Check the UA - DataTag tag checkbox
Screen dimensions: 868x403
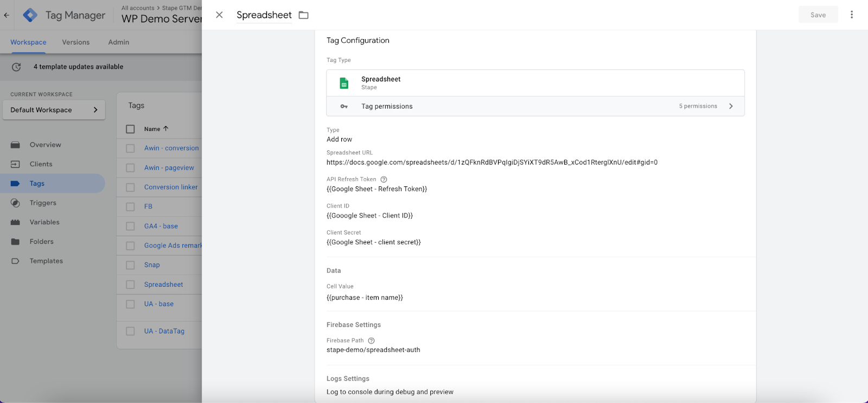[130, 331]
